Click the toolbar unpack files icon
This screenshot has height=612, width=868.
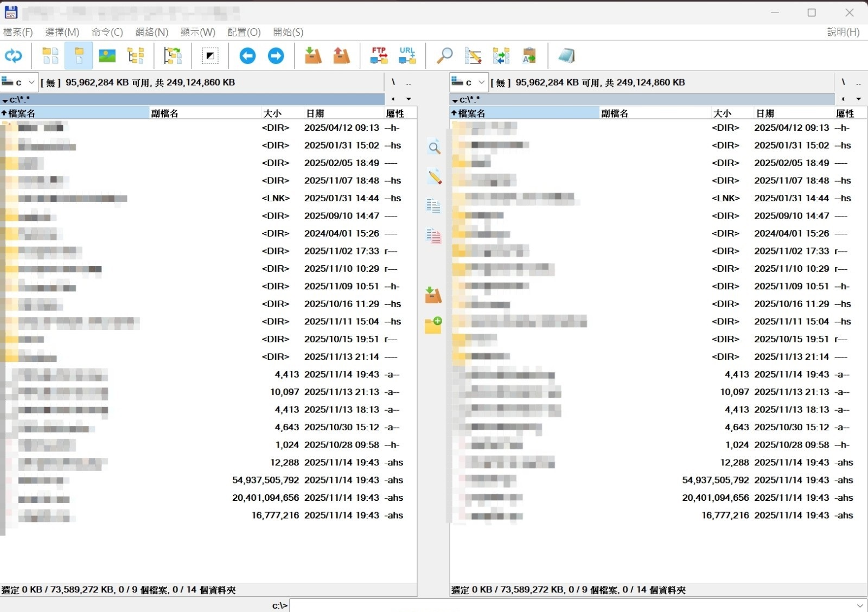341,55
